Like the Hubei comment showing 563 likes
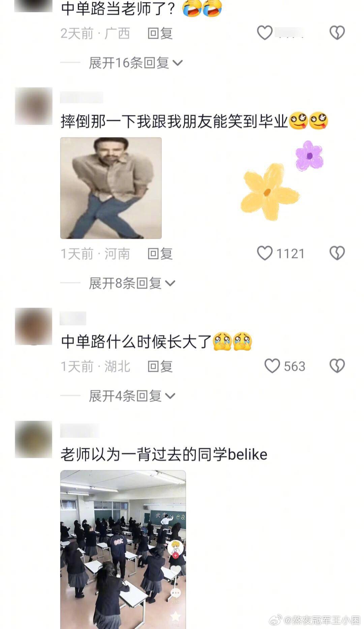Viewport: 364px width, 629px height. tap(272, 366)
